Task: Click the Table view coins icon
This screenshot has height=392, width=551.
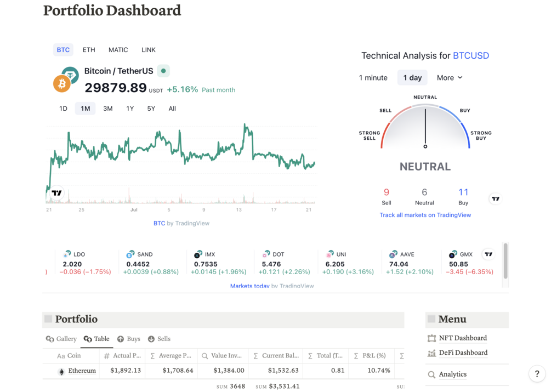Action: [88, 339]
